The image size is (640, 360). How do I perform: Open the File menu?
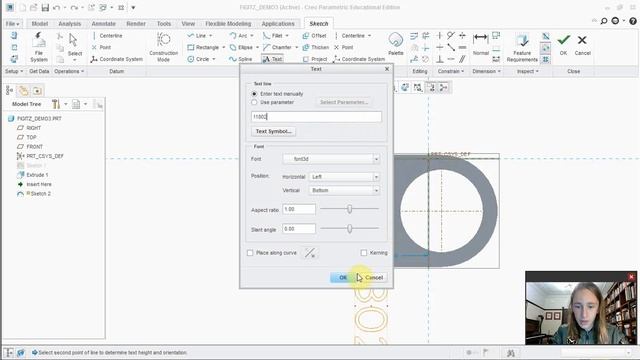pos(13,24)
